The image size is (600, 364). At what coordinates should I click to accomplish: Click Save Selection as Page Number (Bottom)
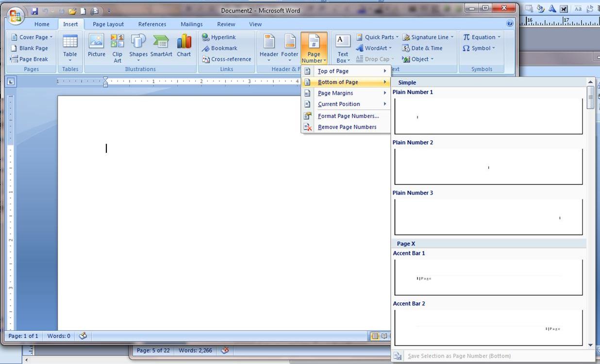tap(459, 356)
